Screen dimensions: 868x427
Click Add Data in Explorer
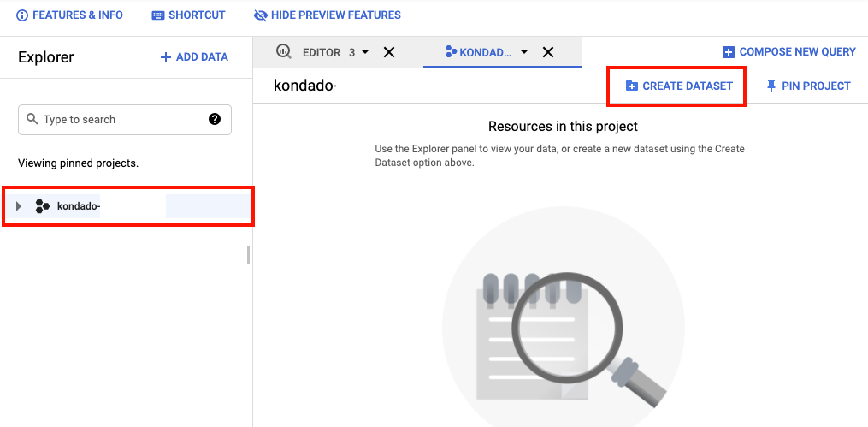point(194,57)
